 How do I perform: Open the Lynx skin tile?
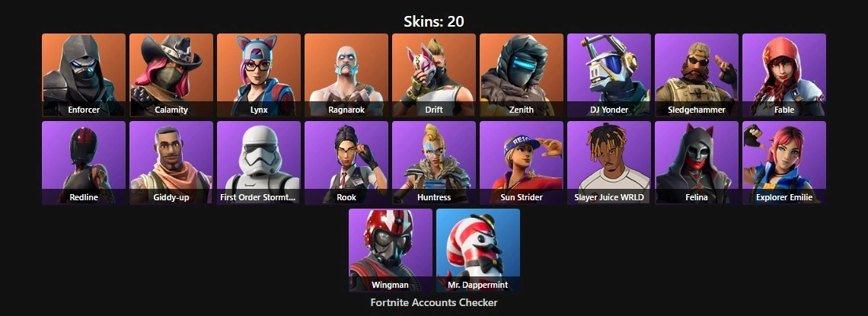point(259,75)
